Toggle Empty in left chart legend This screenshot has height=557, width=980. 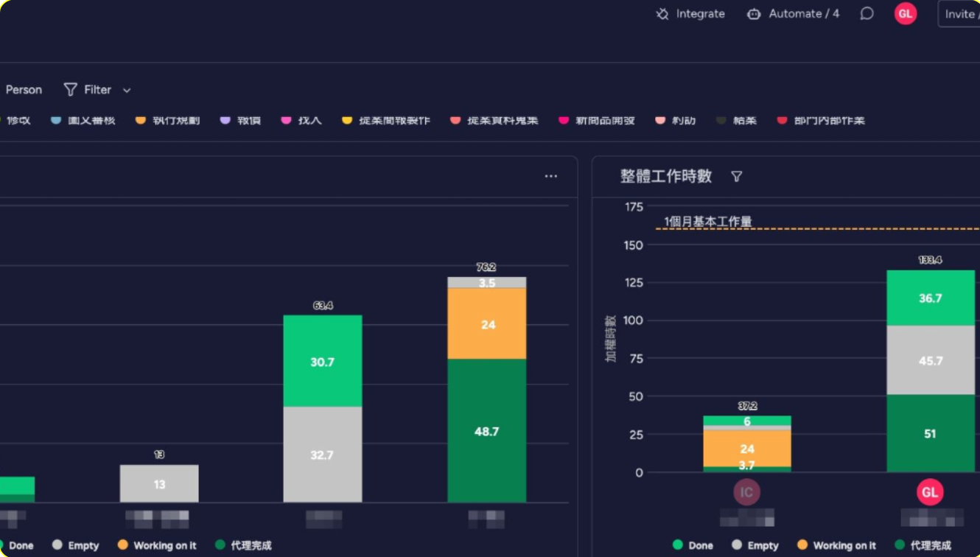75,545
